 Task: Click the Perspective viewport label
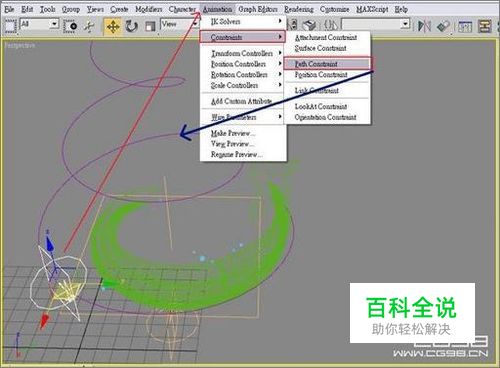(20, 45)
